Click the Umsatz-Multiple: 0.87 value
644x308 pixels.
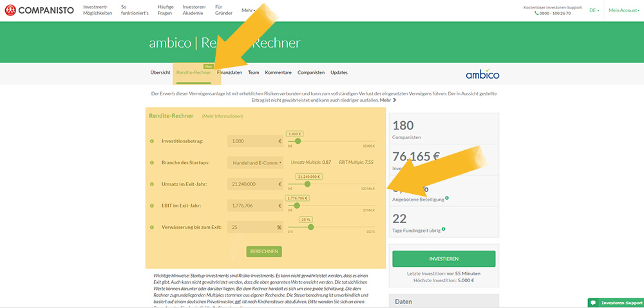pyautogui.click(x=311, y=162)
